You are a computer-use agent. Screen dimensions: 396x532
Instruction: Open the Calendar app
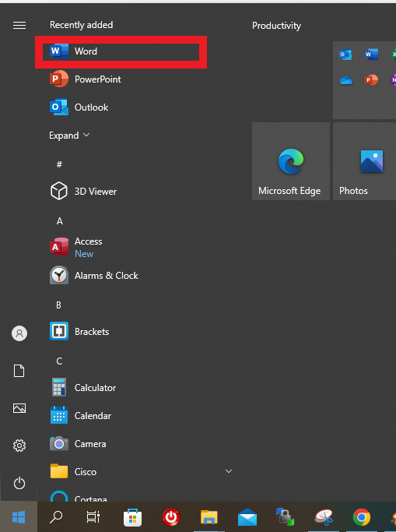coord(81,416)
